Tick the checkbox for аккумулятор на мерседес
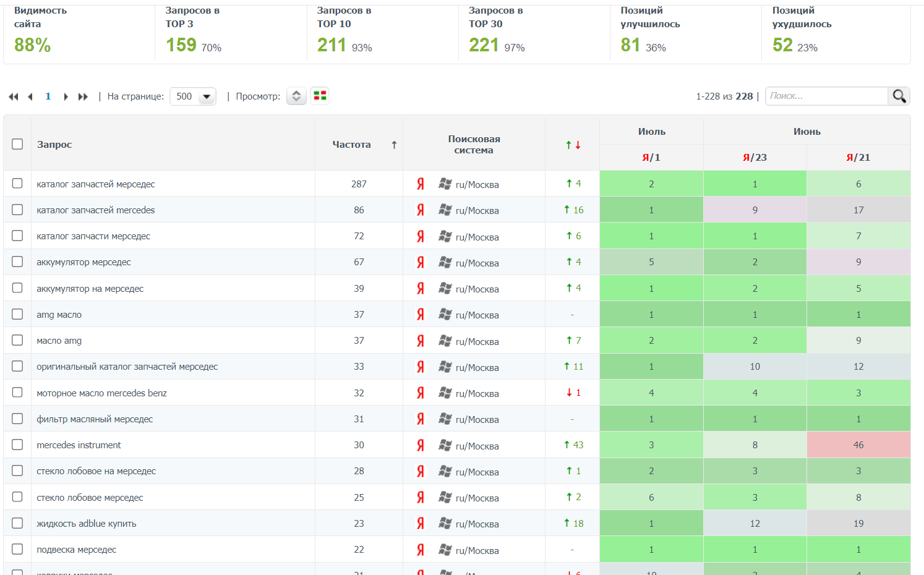The width and height of the screenshot is (924, 575). (x=17, y=288)
